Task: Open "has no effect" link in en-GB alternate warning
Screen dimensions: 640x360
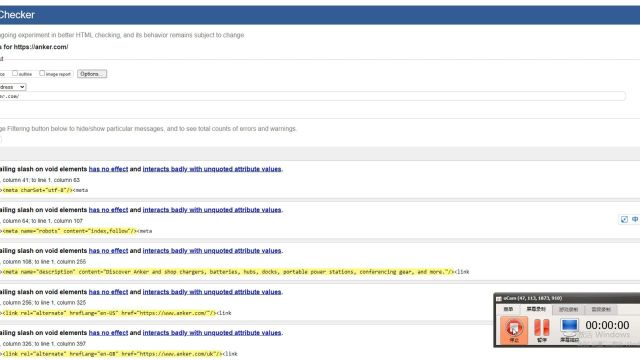Action: coord(108,333)
